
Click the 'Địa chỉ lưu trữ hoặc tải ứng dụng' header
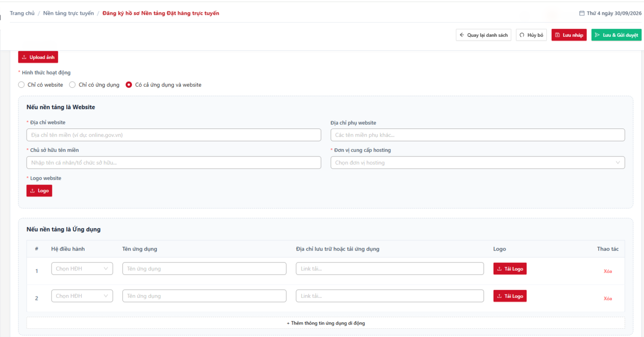(x=338, y=249)
